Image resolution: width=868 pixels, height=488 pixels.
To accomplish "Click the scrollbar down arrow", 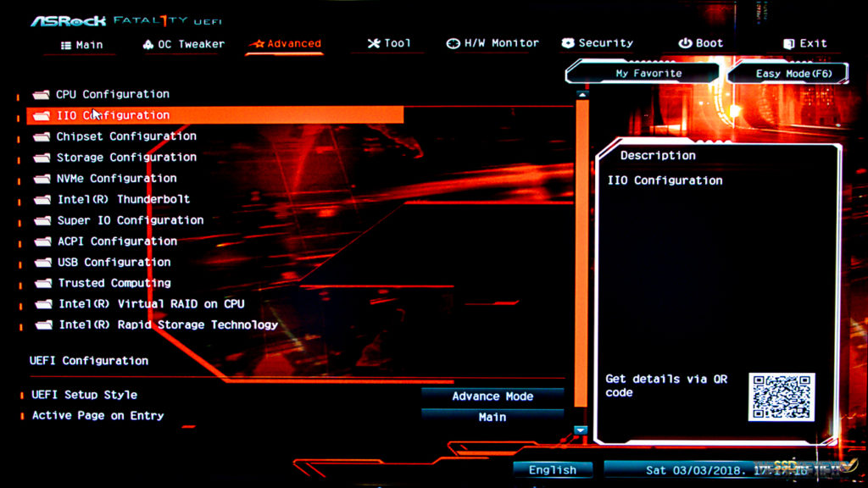I will point(580,430).
